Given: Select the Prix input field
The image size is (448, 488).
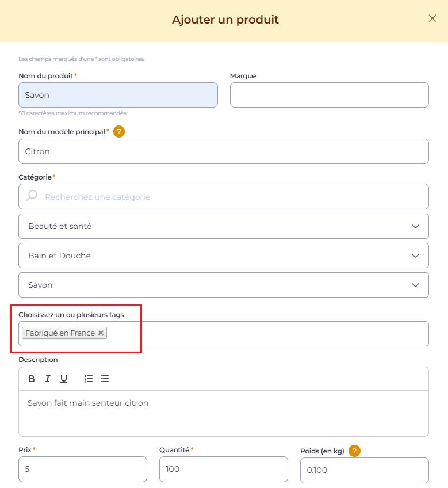Looking at the screenshot, I should click(x=83, y=469).
